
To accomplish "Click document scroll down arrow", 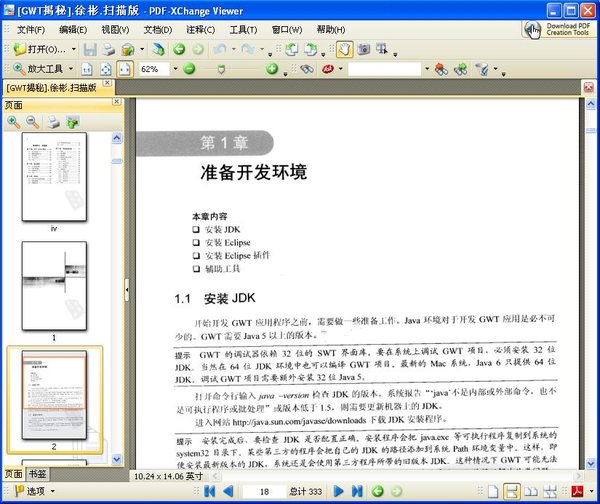I will [x=591, y=464].
